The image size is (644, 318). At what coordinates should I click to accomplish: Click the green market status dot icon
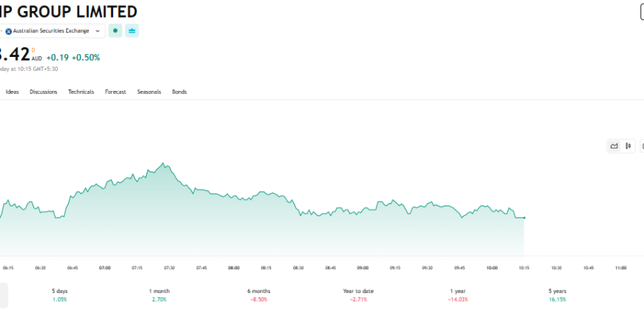(115, 31)
